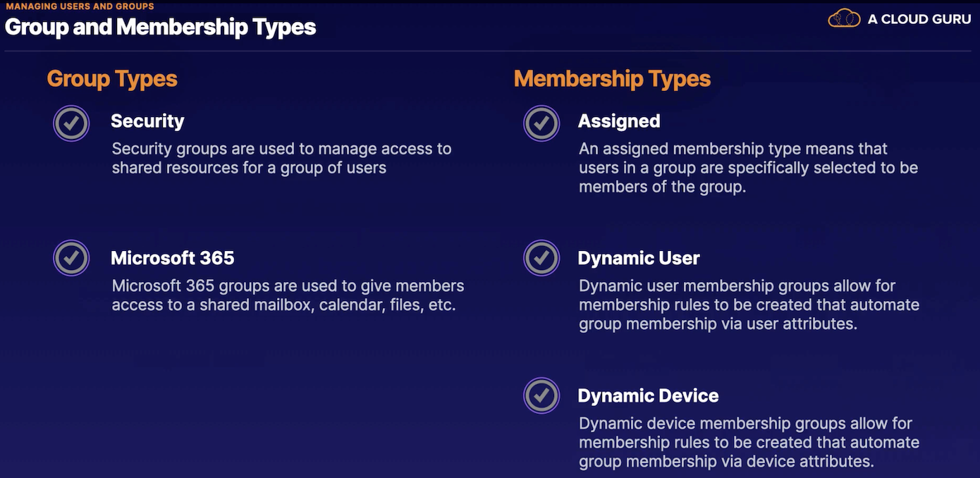Click the Dynamic User membership title
This screenshot has width=980, height=478.
(639, 258)
